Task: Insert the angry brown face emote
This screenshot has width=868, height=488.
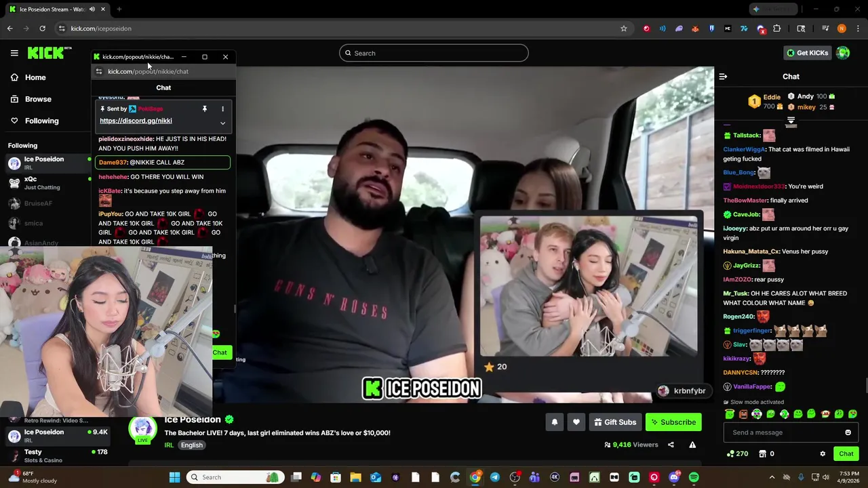Action: 743,414
